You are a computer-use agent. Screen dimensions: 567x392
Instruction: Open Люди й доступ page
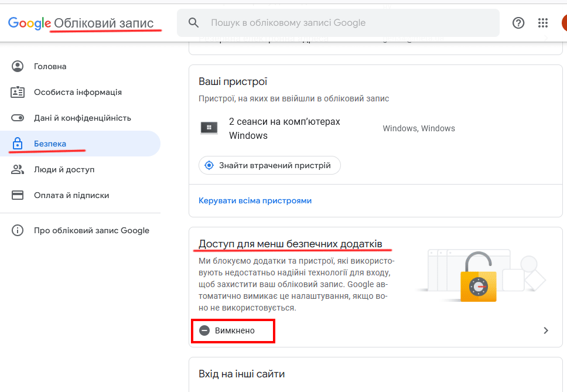point(64,169)
